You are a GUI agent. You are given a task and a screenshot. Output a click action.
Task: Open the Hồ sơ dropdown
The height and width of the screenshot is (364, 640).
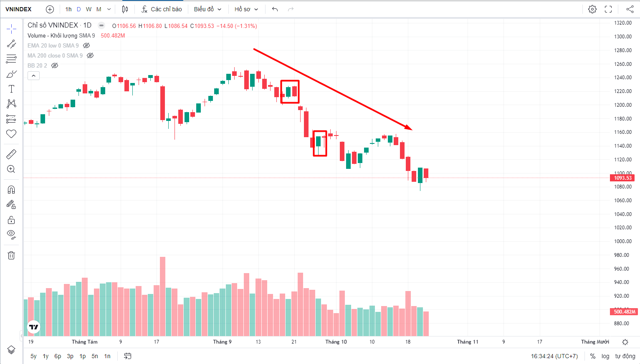[246, 9]
